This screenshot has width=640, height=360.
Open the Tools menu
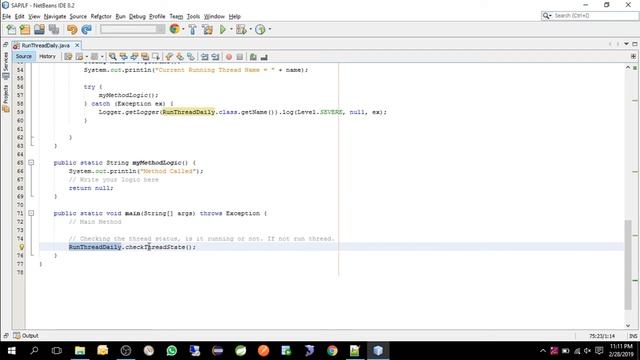click(193, 16)
